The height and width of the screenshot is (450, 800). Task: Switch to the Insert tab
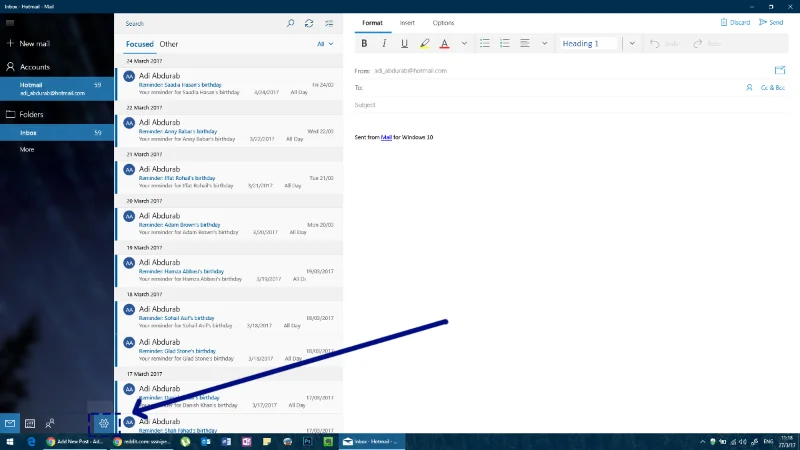pyautogui.click(x=407, y=23)
